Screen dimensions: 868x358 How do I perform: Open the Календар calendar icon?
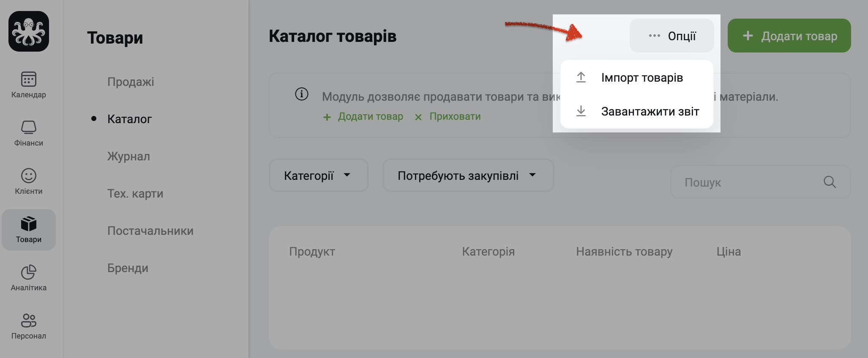point(29,79)
